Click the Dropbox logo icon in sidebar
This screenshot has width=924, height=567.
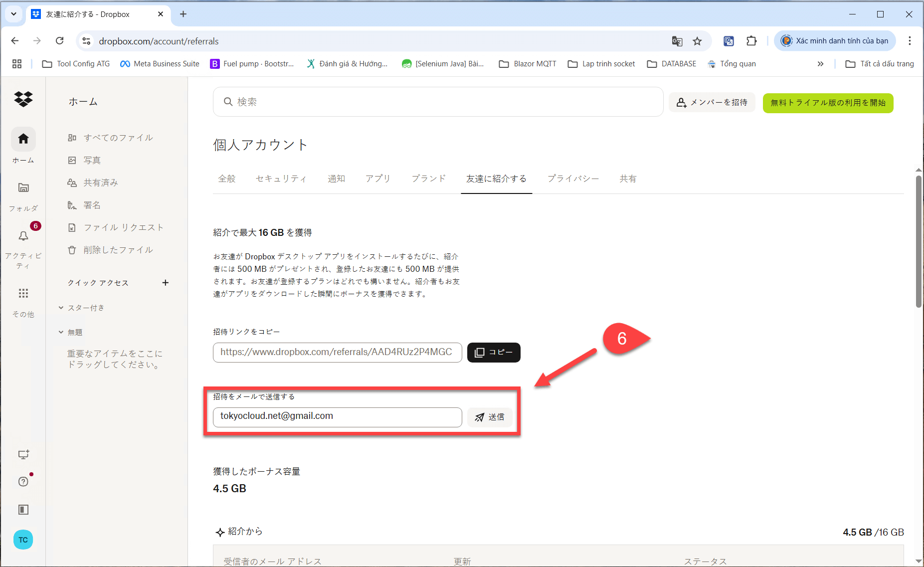click(x=23, y=99)
